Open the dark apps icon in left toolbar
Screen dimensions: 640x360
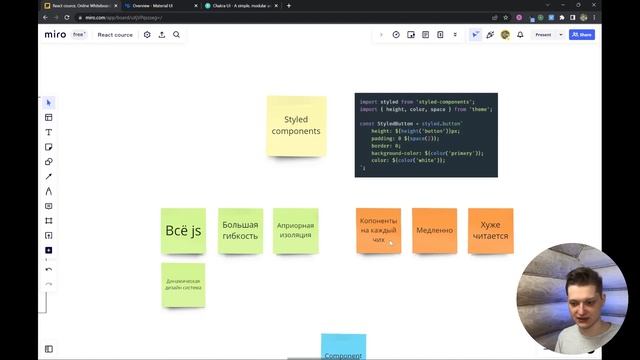[x=49, y=250]
